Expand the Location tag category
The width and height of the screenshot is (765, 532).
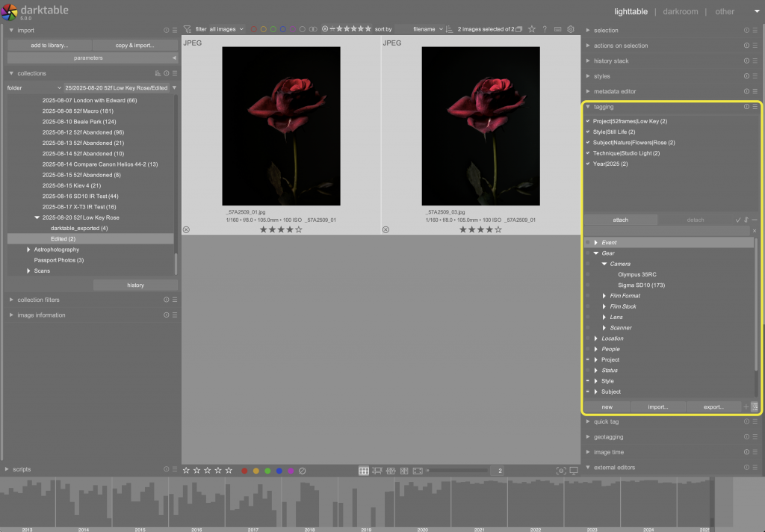pos(596,338)
